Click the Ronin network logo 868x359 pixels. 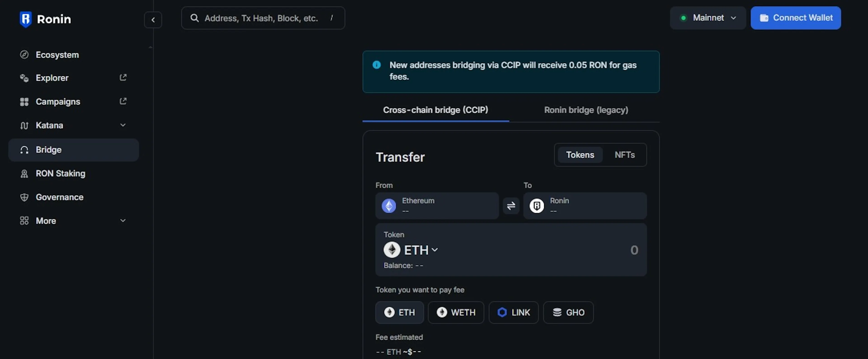pyautogui.click(x=537, y=206)
